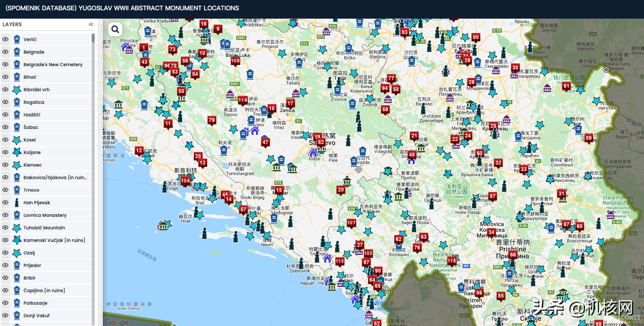644x326 pixels.
Task: Open the Google logo link on map
Action: coord(117,322)
